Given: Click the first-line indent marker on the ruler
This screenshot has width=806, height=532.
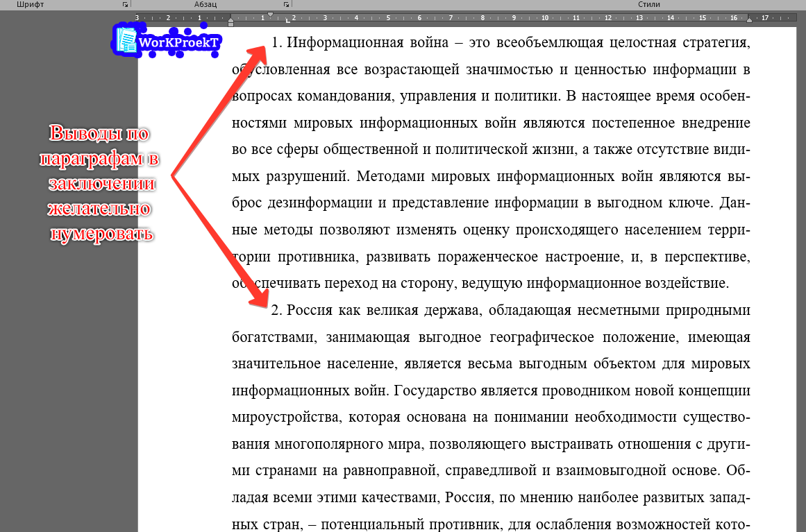Looking at the screenshot, I should [270, 13].
